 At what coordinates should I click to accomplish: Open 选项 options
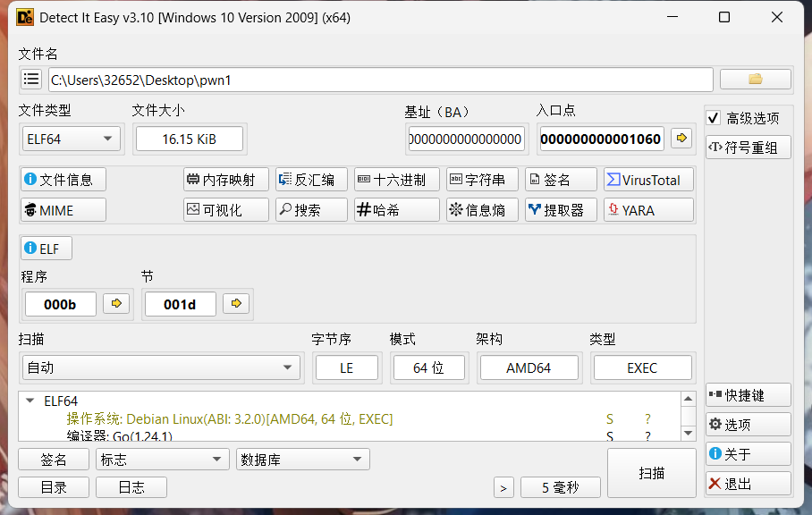[748, 425]
